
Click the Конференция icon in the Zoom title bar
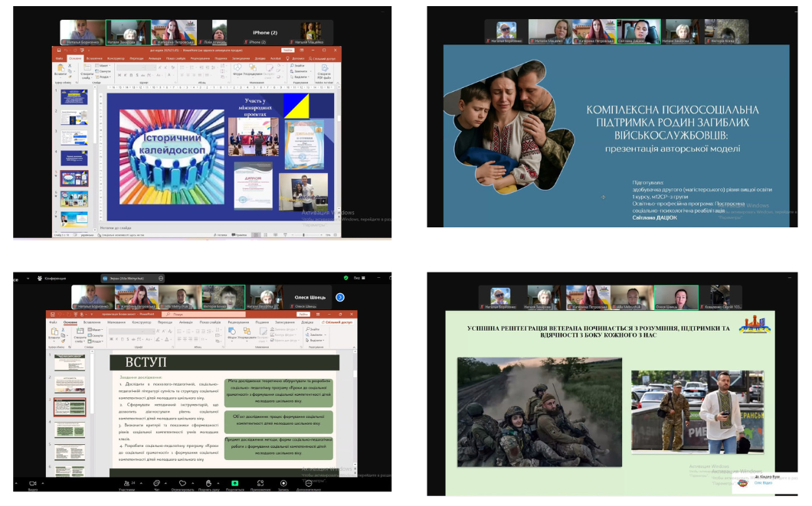(x=40, y=279)
